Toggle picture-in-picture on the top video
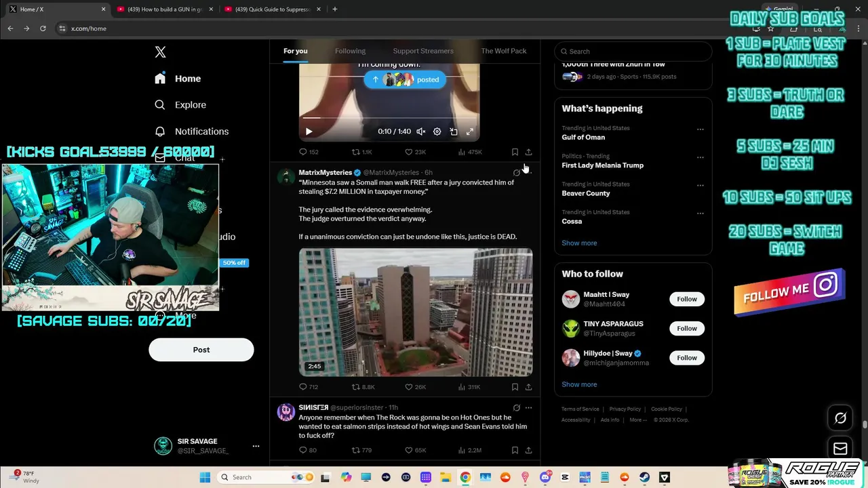The height and width of the screenshot is (488, 868). 454,131
